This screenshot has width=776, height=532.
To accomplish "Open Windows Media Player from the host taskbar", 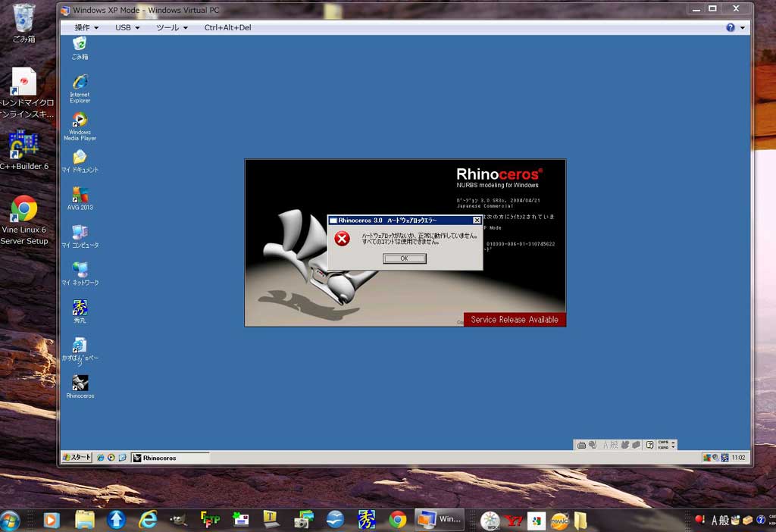I will click(51, 520).
